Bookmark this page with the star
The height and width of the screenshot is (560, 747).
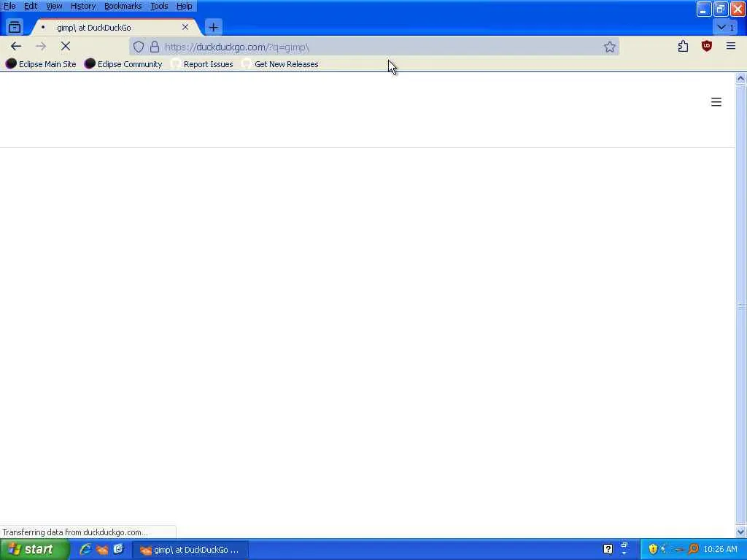tap(609, 47)
